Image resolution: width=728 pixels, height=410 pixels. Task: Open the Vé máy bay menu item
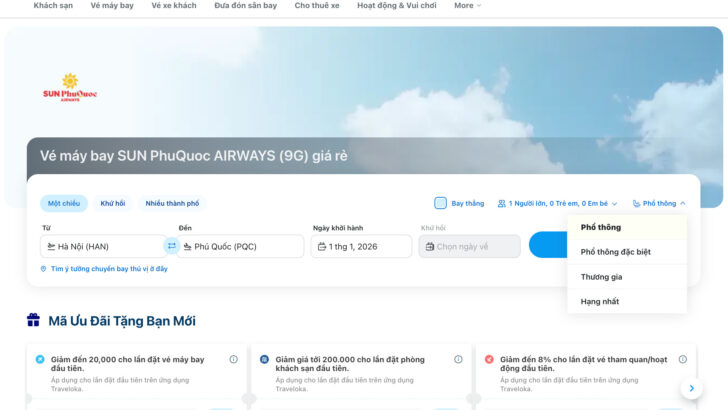(112, 6)
